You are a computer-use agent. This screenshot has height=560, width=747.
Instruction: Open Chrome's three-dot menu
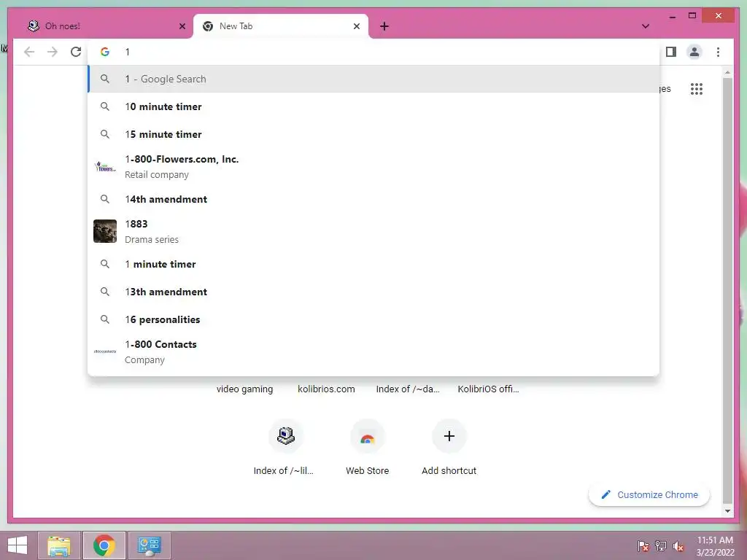[718, 52]
